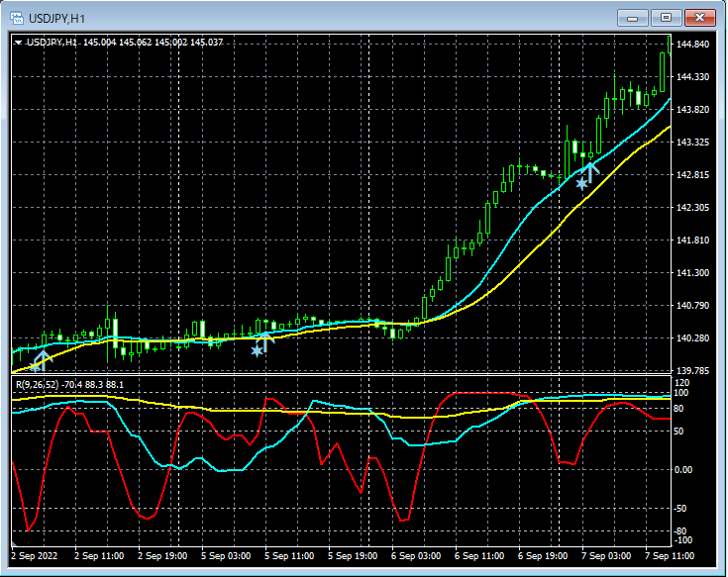Click the USDJPY,H1 symbol label in chart
This screenshot has width=728, height=577.
pos(53,43)
